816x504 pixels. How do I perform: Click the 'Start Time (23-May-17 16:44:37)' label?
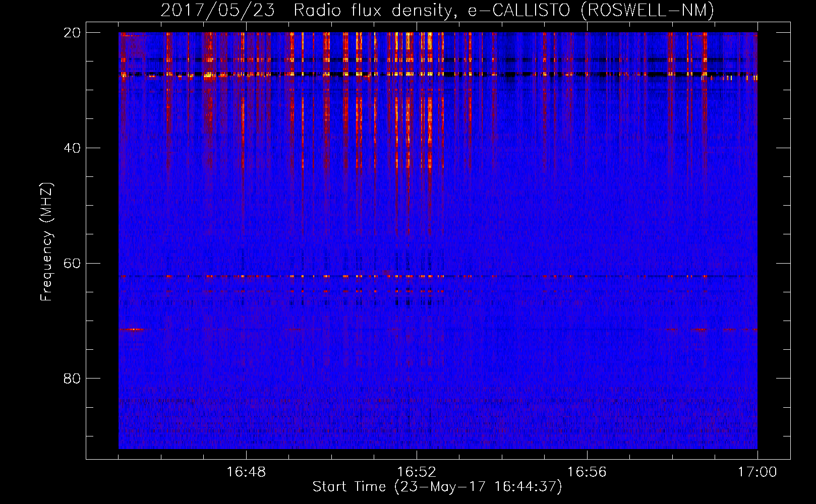[437, 487]
